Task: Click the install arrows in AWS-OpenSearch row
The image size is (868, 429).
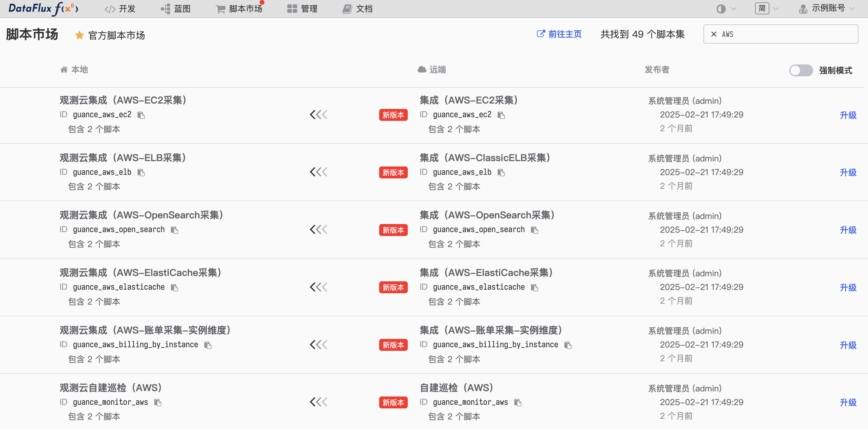Action: 318,230
